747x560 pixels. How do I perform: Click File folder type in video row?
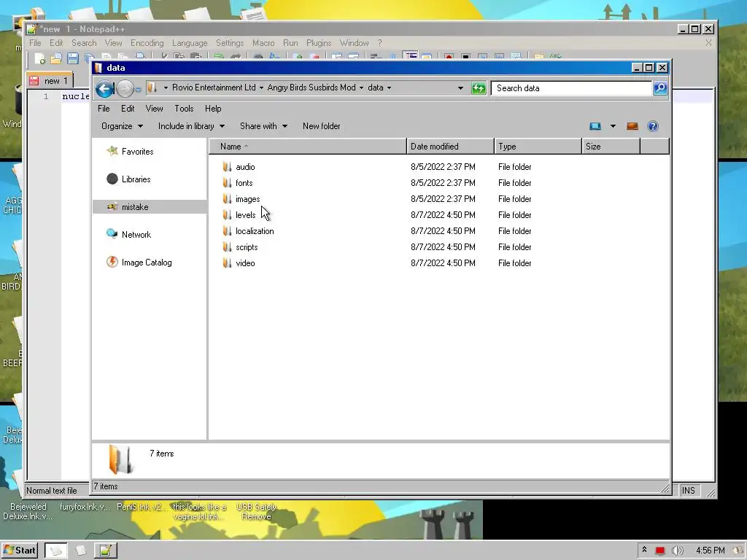514,262
